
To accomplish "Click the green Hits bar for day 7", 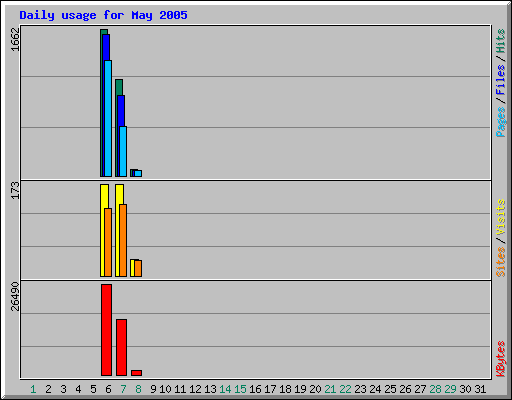I will [117, 128].
